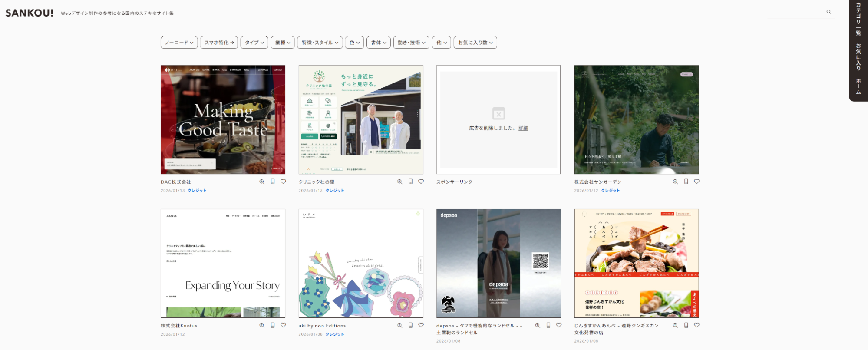Image resolution: width=868 pixels, height=350 pixels.
Task: Zoom preview for depsoa card
Action: [x=538, y=325]
